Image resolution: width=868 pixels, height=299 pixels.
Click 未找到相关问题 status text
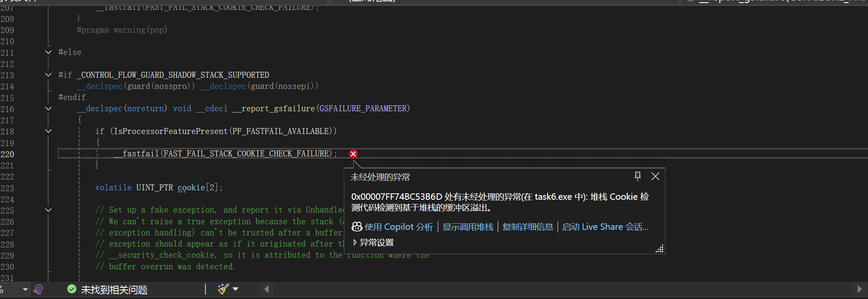114,290
